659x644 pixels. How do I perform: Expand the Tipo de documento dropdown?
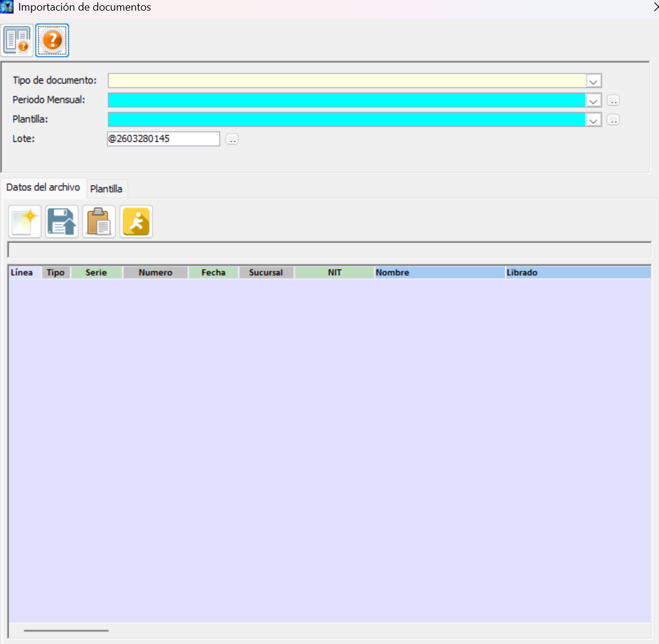[x=594, y=81]
